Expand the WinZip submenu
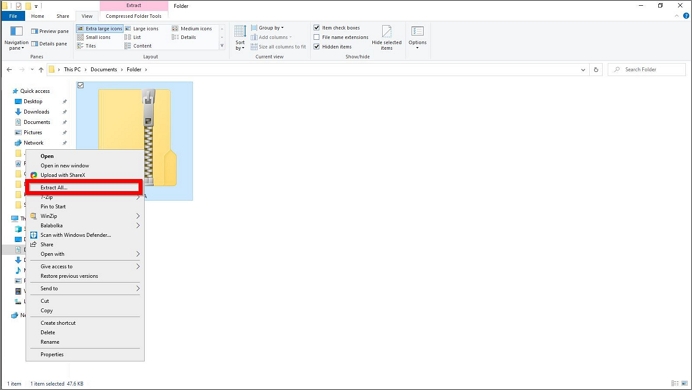The height and width of the screenshot is (390, 692). 85,216
